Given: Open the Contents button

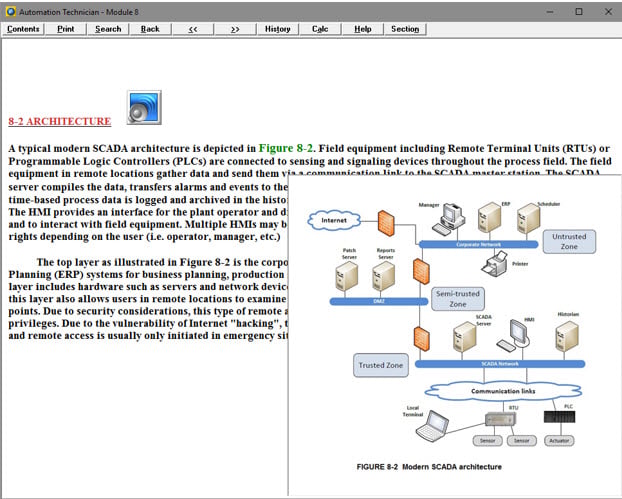Looking at the screenshot, I should click(23, 29).
